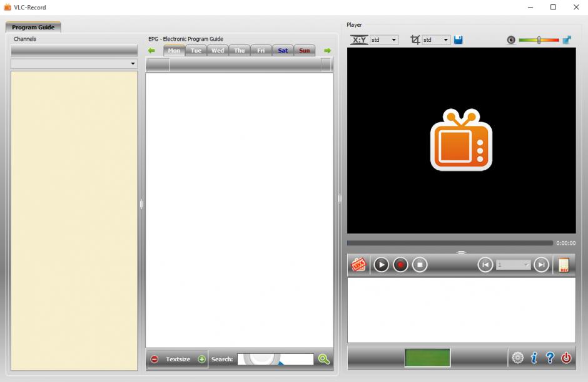This screenshot has height=382, width=588.
Task: Decrease text size with red minus icon
Action: pyautogui.click(x=155, y=359)
